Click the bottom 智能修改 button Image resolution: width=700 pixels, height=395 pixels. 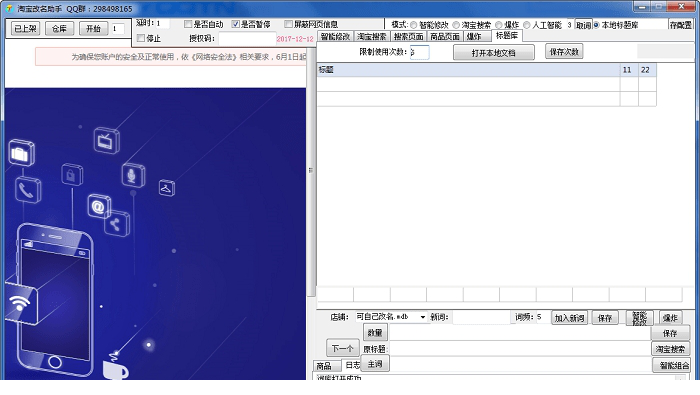[640, 318]
